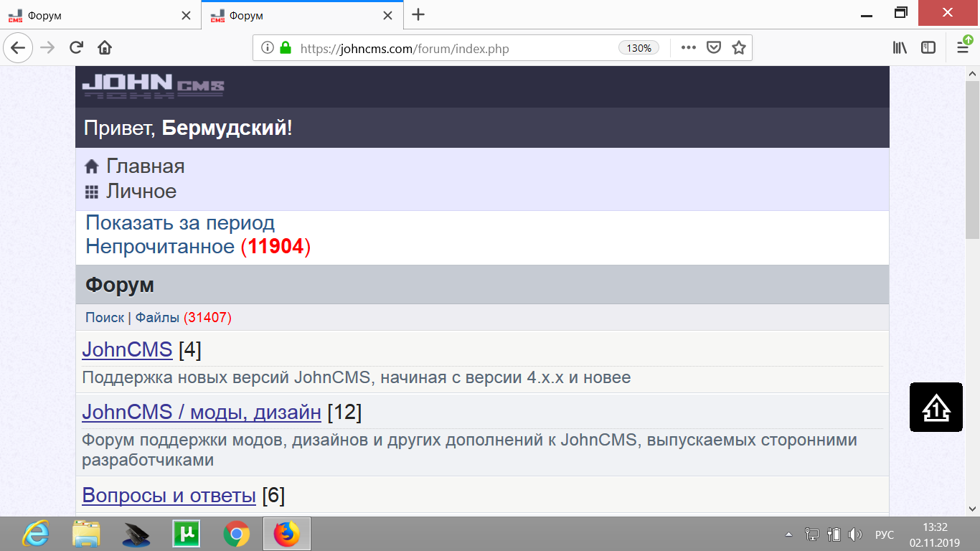Screen dimensions: 980x551
Task: Open the Главная navigation link
Action: pyautogui.click(x=145, y=166)
